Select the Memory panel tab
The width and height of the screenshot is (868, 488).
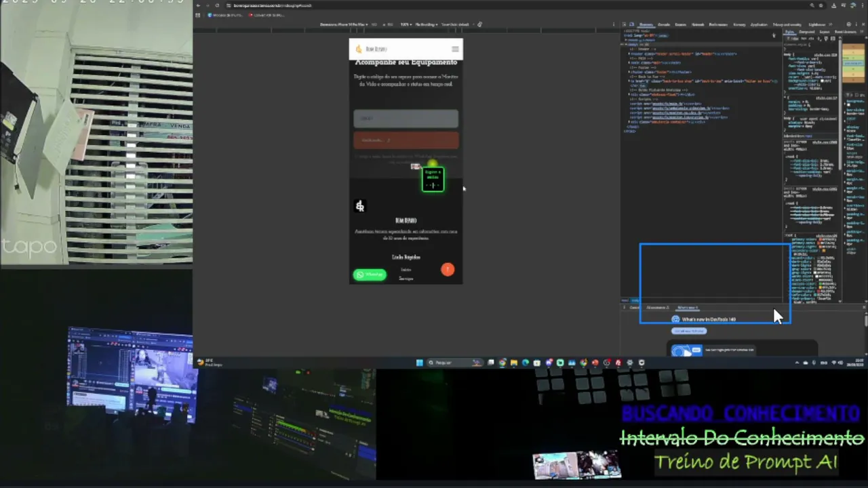pyautogui.click(x=739, y=24)
